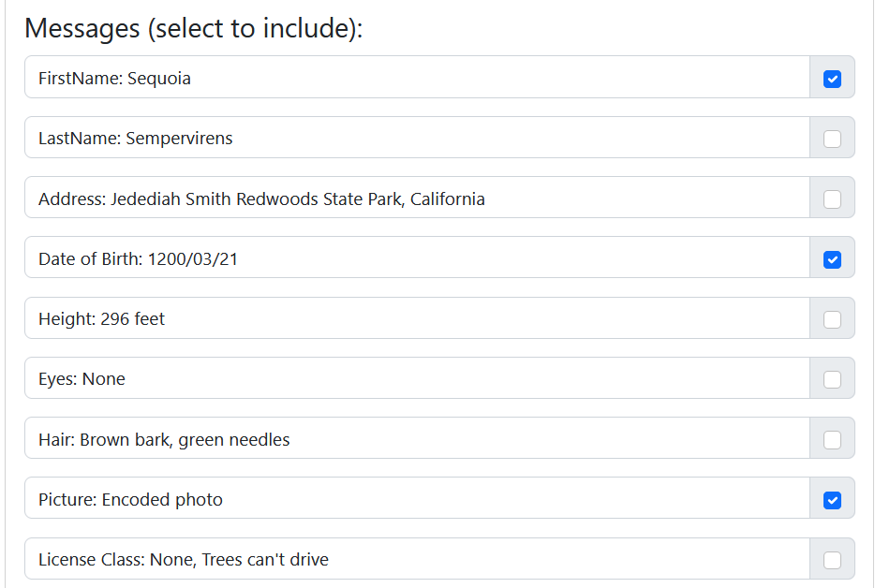
Task: Click the Hair: Brown bark, green needles field
Action: [417, 440]
